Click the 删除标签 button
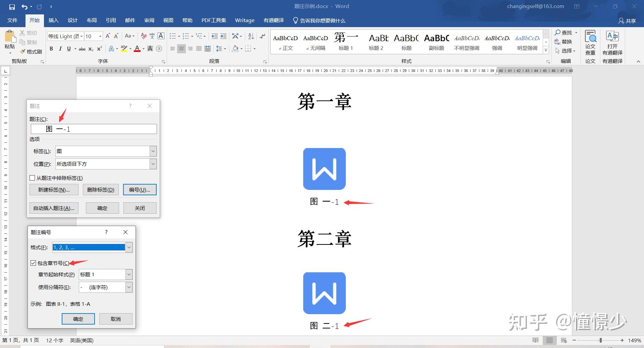The height and width of the screenshot is (348, 644). click(101, 190)
